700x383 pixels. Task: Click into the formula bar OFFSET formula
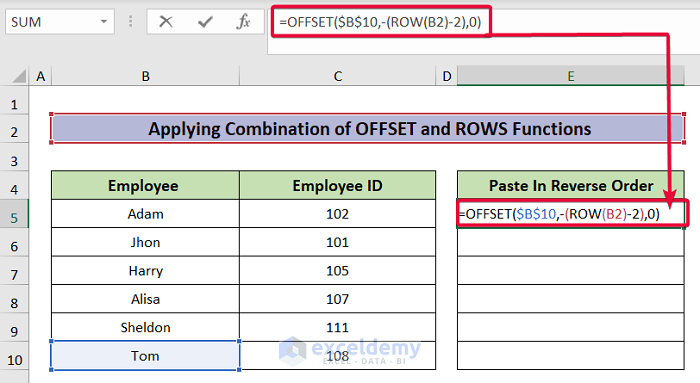[x=380, y=21]
